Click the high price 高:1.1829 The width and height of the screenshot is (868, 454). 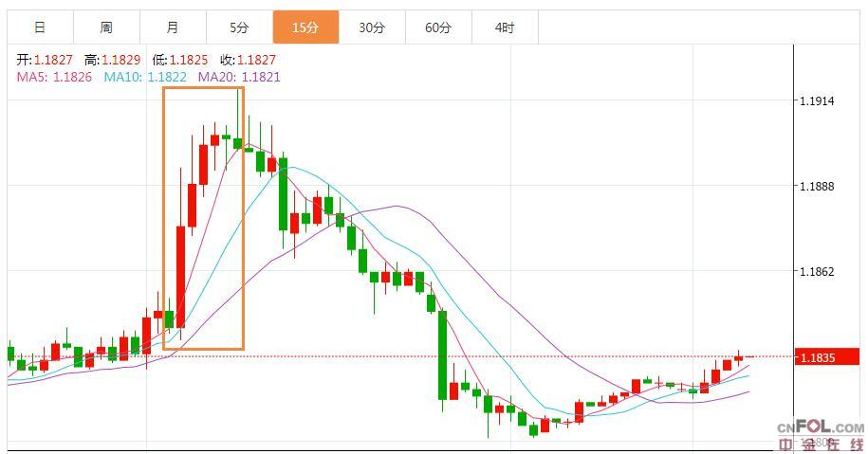(112, 60)
